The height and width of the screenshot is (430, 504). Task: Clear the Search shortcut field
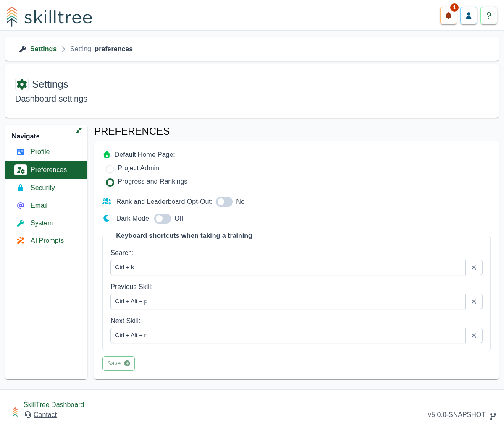pos(474,268)
